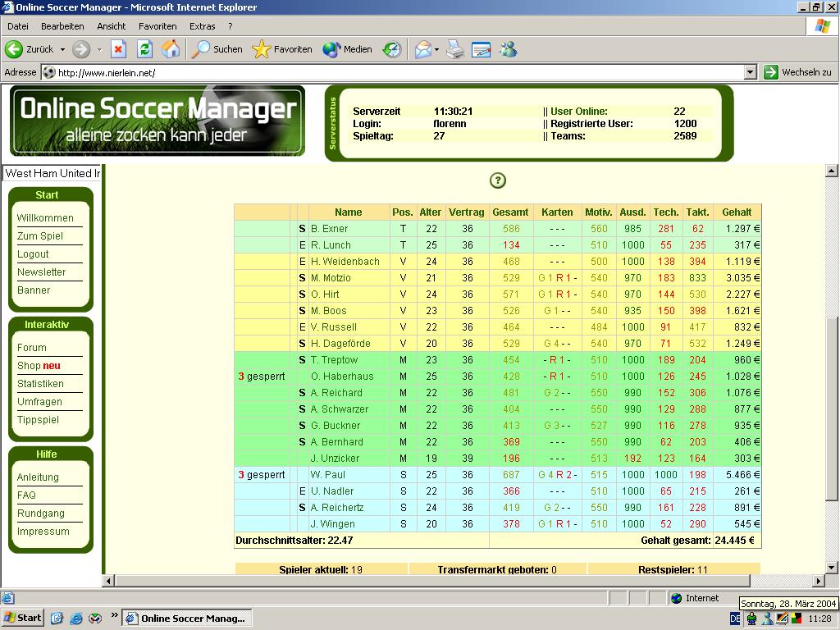
Task: Open the Impressum link
Action: (43, 532)
